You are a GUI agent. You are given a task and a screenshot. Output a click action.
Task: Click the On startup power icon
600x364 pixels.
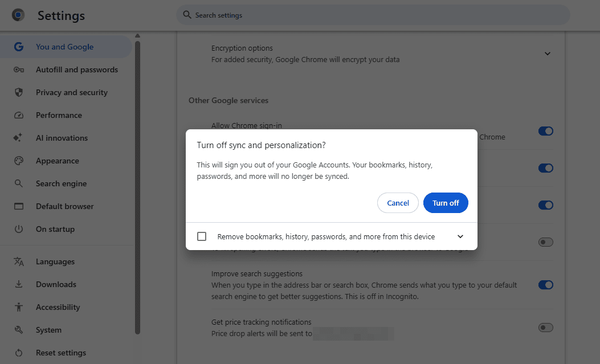click(19, 229)
